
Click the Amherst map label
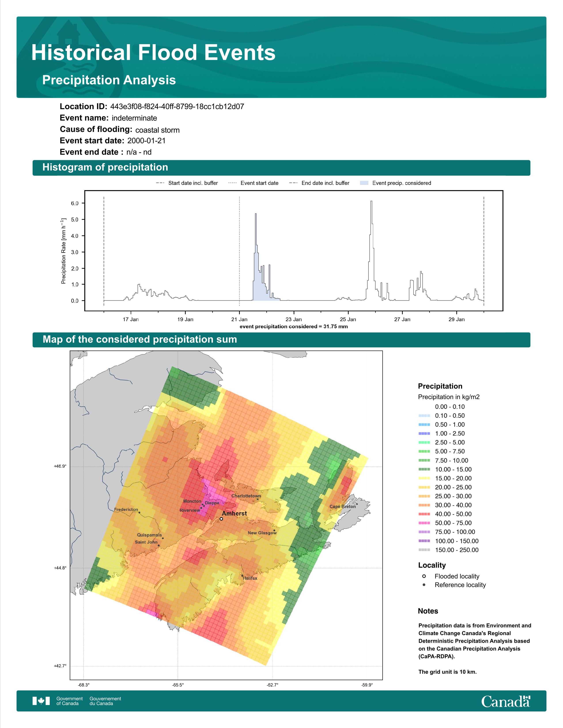coord(234,513)
